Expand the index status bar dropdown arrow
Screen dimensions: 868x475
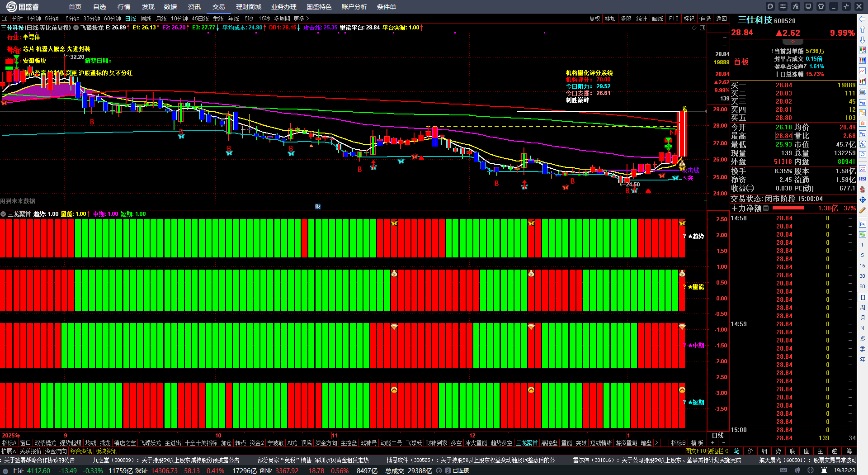(5, 470)
